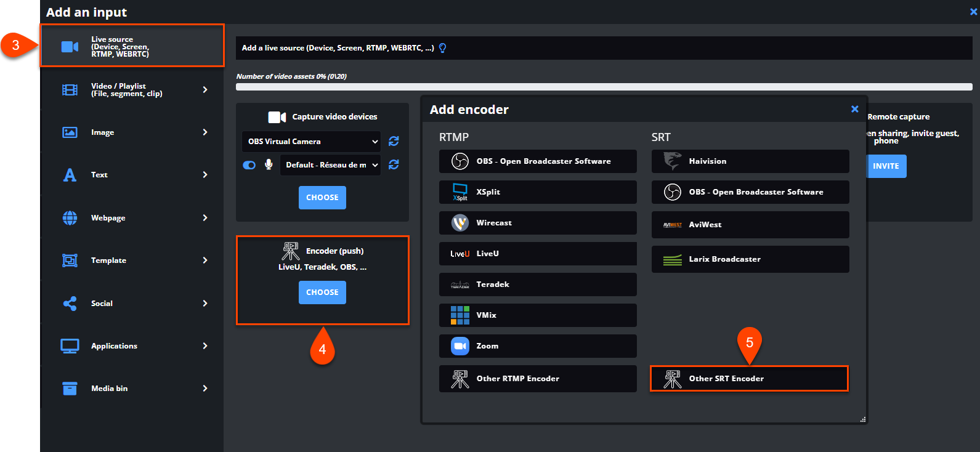
Task: Refresh the audio device list
Action: tap(394, 164)
